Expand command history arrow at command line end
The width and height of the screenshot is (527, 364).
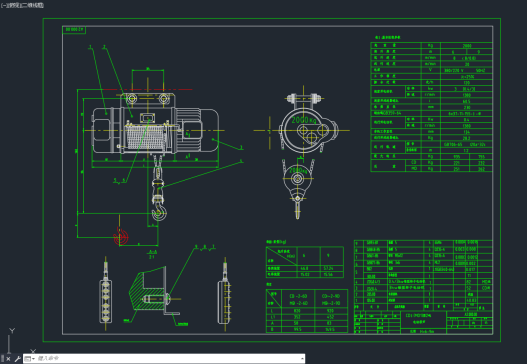pos(302,359)
